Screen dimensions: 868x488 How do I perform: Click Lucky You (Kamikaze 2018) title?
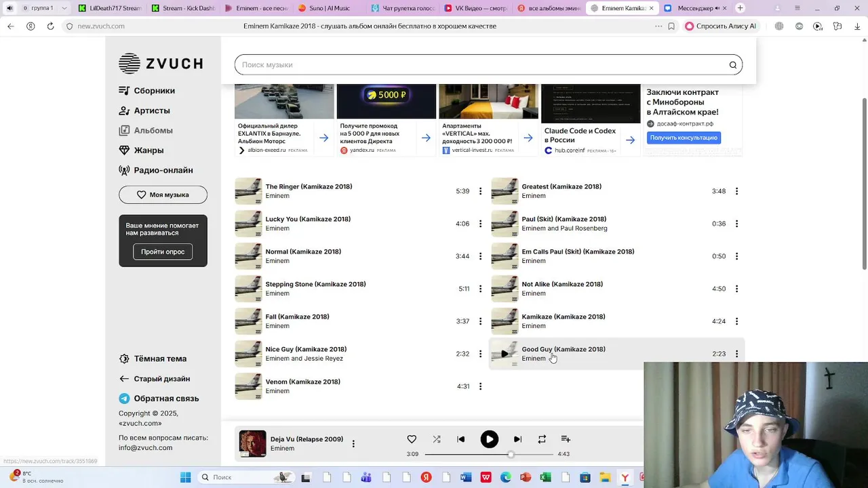click(x=308, y=219)
